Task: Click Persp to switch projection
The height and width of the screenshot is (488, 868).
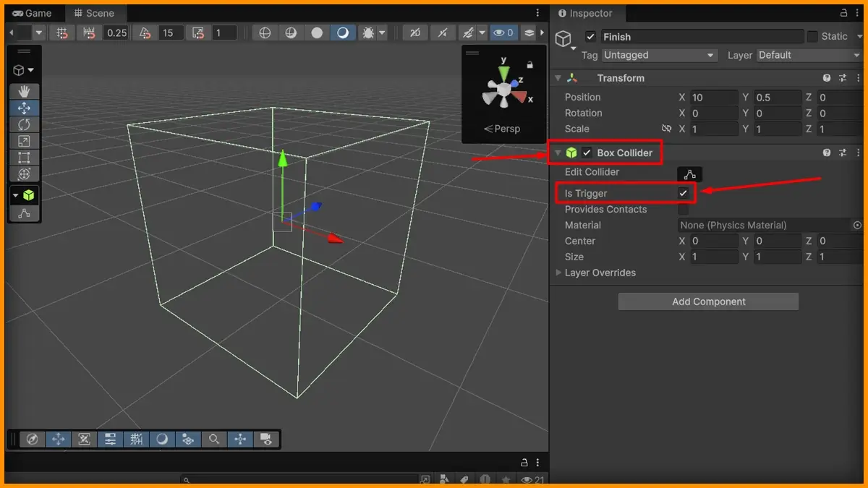Action: click(x=501, y=129)
